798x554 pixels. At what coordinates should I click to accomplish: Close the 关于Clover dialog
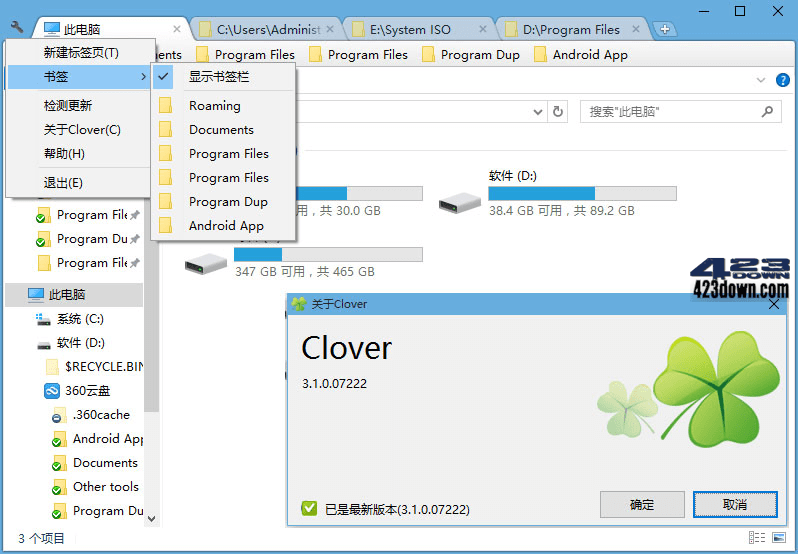774,304
